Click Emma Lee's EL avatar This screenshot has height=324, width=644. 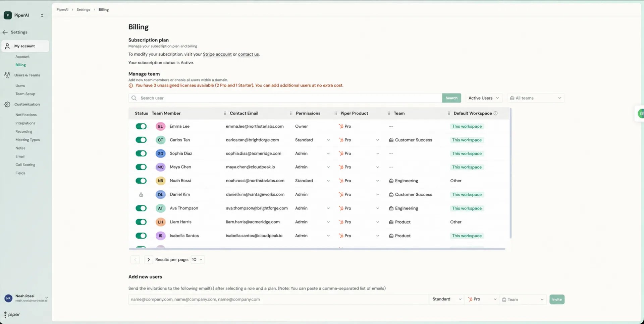pos(160,126)
